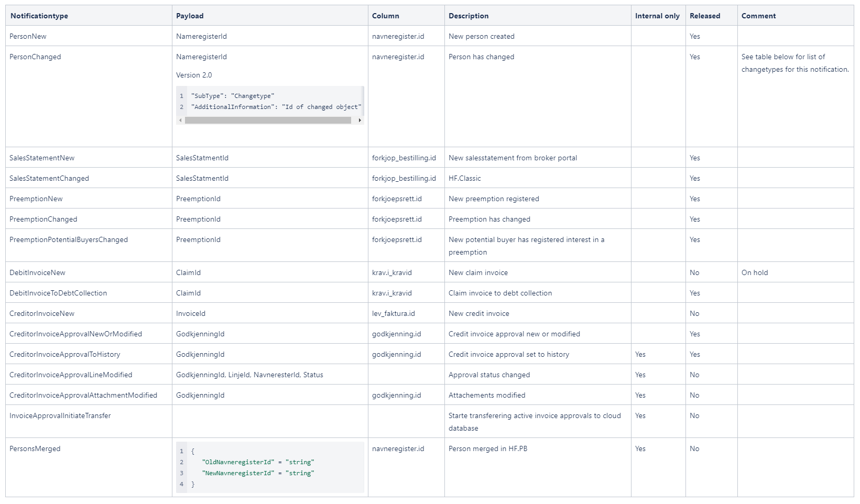Click the Payload column header

click(x=190, y=16)
